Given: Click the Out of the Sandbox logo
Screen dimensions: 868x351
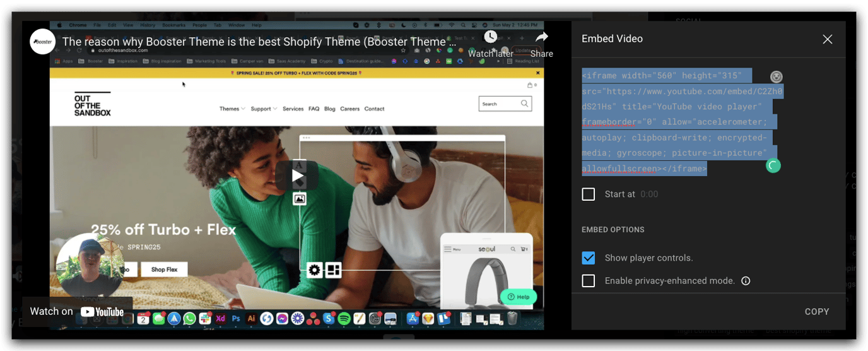Looking at the screenshot, I should click(x=92, y=104).
